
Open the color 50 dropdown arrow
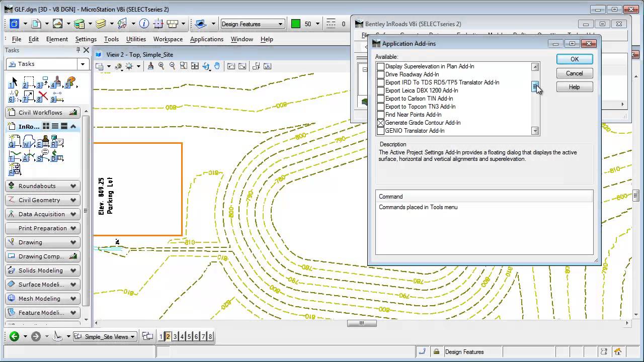pyautogui.click(x=318, y=24)
